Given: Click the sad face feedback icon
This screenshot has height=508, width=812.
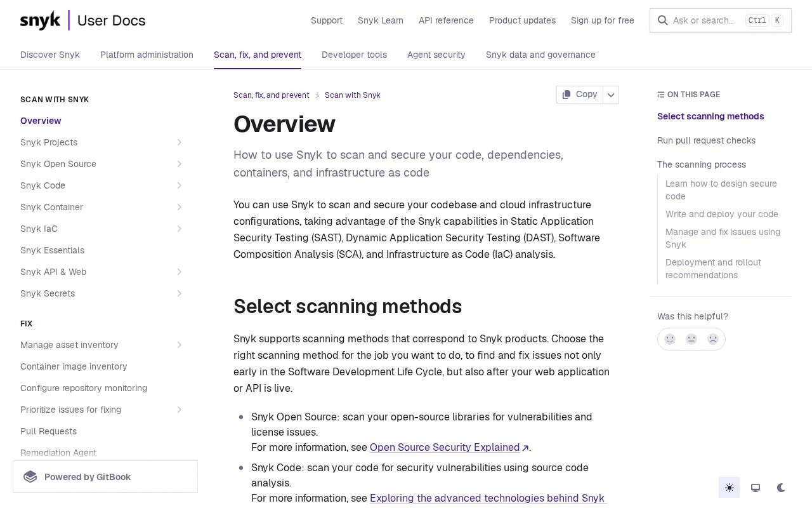Looking at the screenshot, I should coord(713,339).
